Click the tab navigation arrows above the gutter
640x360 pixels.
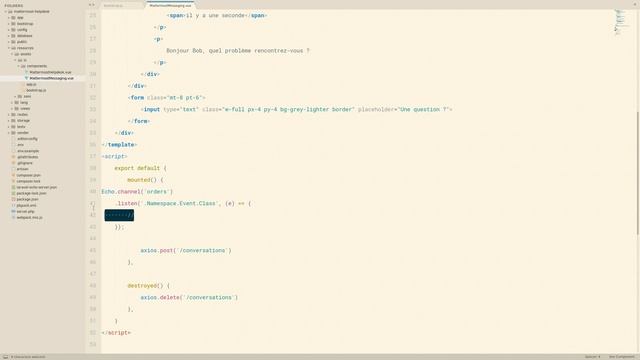point(91,5)
